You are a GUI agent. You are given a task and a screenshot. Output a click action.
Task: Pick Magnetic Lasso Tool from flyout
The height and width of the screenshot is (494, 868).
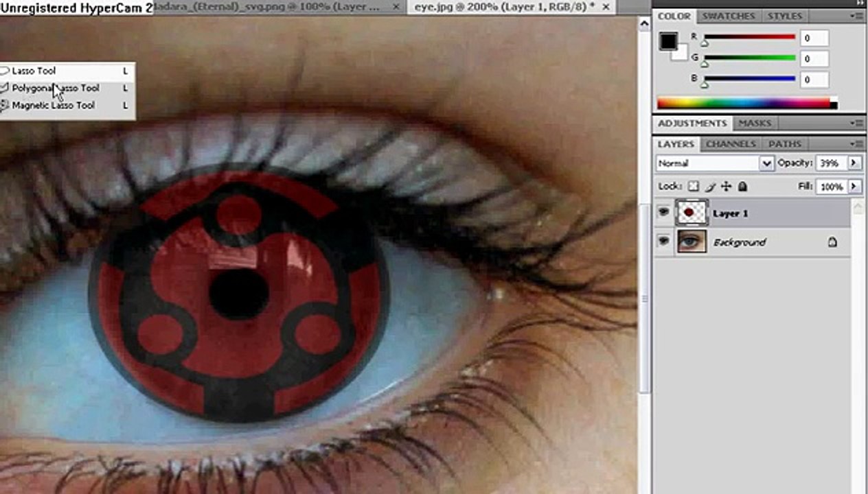point(67,105)
